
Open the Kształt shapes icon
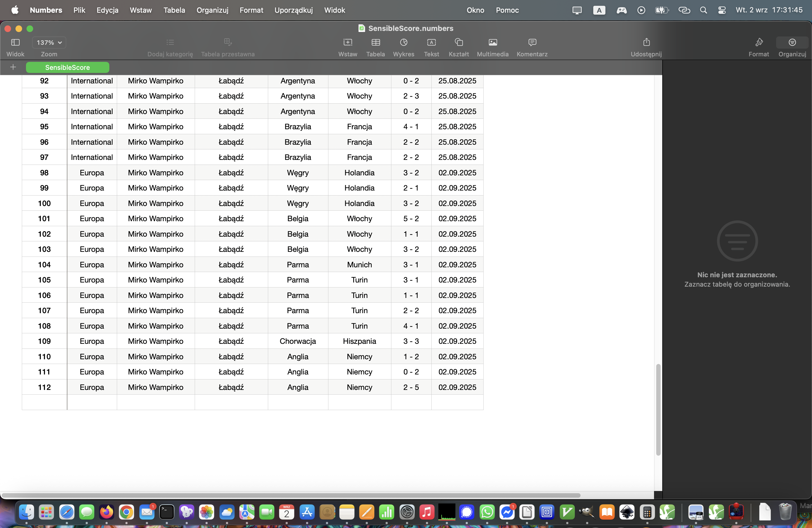(458, 42)
